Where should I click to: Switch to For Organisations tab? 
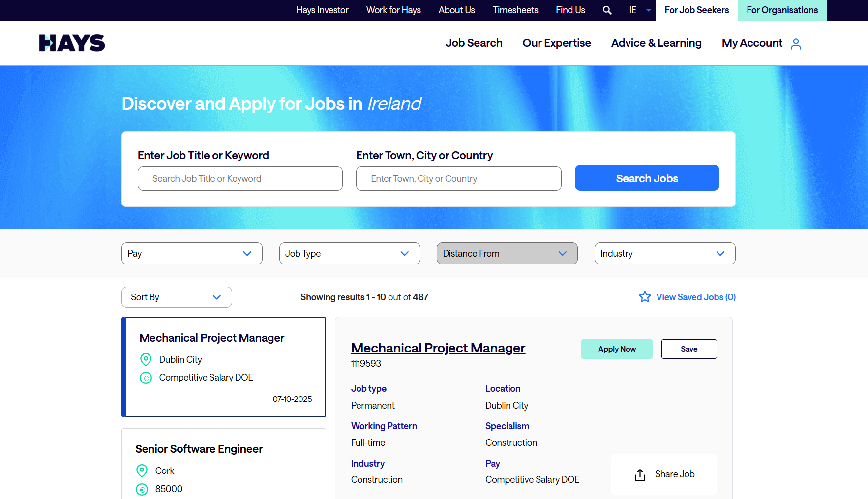(782, 10)
